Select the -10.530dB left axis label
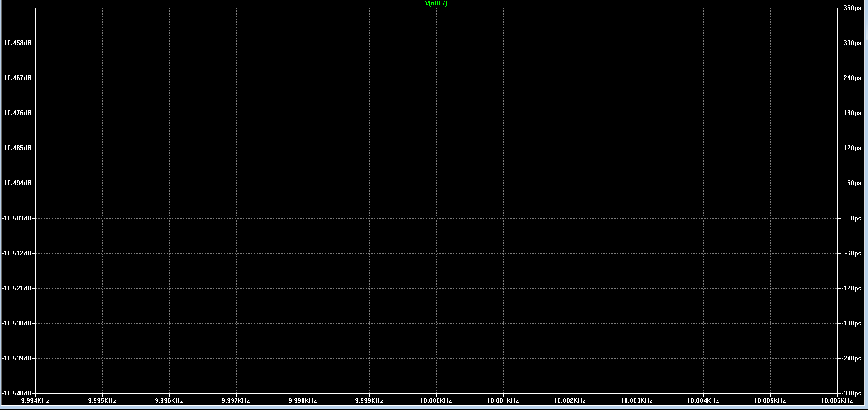Screen dimensions: 868x410 pos(17,323)
